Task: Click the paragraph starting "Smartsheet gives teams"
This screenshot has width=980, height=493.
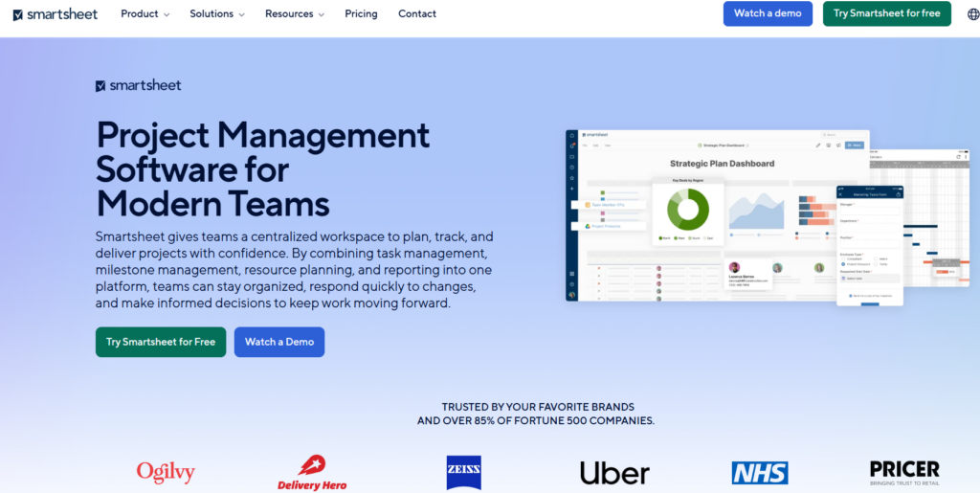Action: [295, 271]
